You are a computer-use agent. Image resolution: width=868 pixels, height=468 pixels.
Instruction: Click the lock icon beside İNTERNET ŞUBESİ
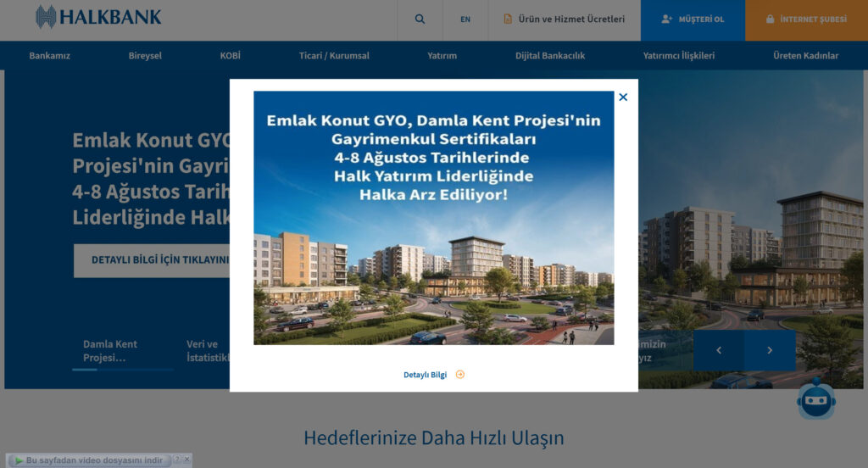tap(770, 19)
